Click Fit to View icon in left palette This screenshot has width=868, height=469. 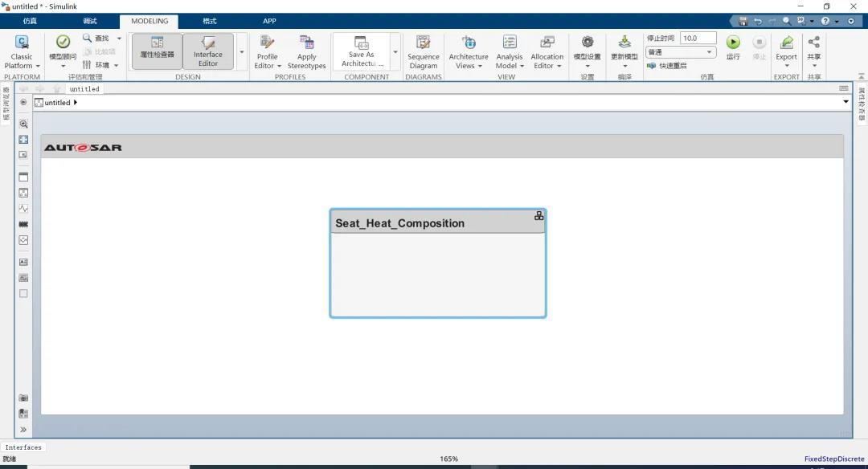coord(23,140)
